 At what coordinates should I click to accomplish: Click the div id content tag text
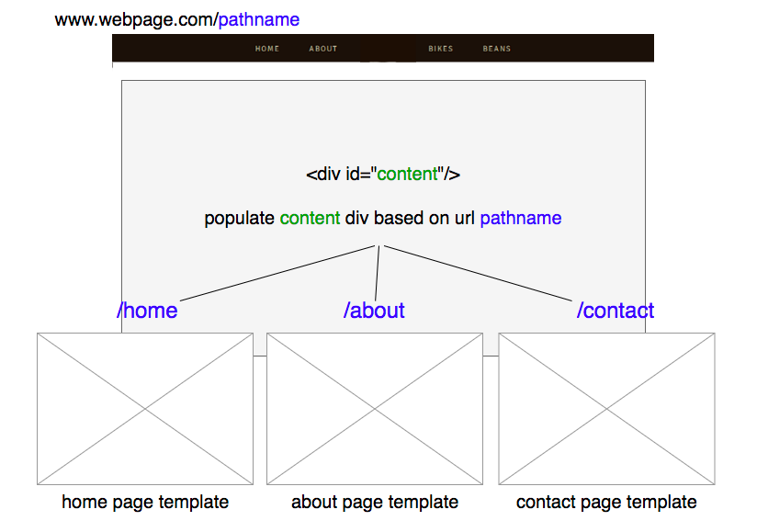click(x=383, y=175)
